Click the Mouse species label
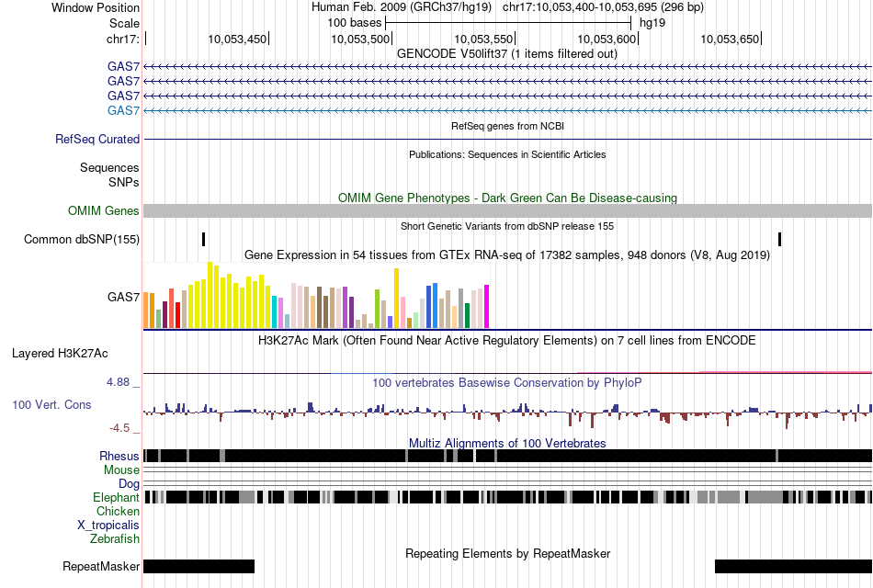This screenshot has height=588, width=873. (121, 470)
